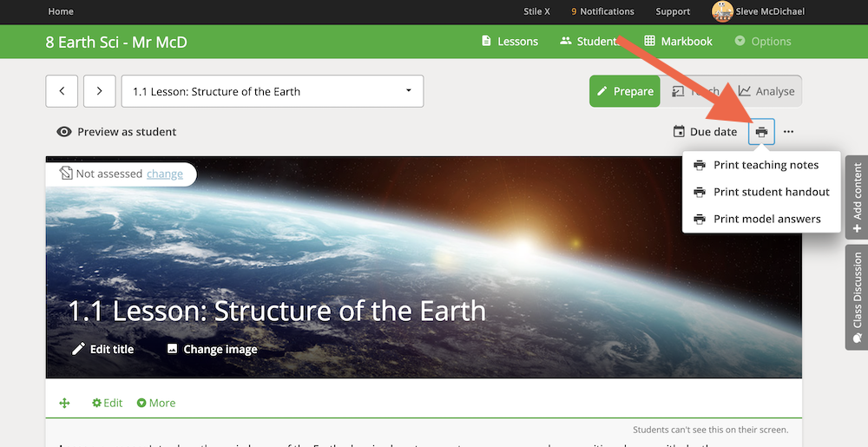Image resolution: width=868 pixels, height=447 pixels.
Task: Click the Preview as student label
Action: point(127,132)
